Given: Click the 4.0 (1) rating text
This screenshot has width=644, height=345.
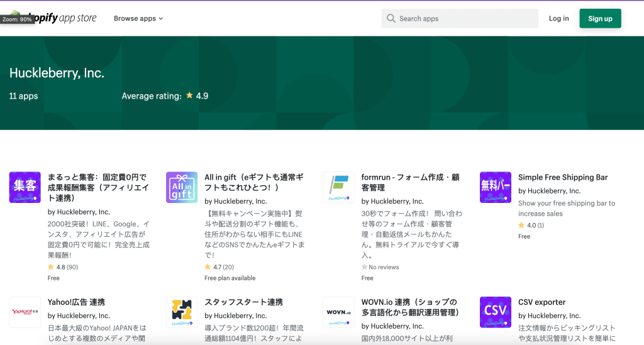Looking at the screenshot, I should tap(536, 225).
